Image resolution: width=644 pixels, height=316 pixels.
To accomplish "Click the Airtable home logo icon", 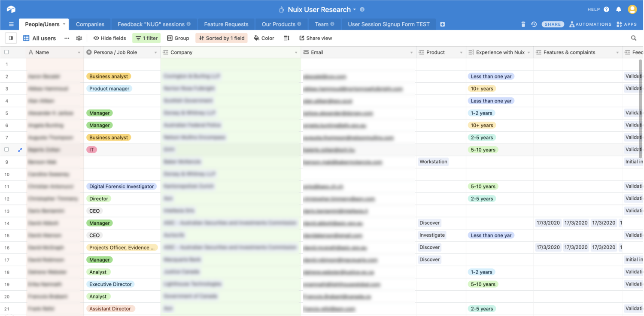I will 11,9.
